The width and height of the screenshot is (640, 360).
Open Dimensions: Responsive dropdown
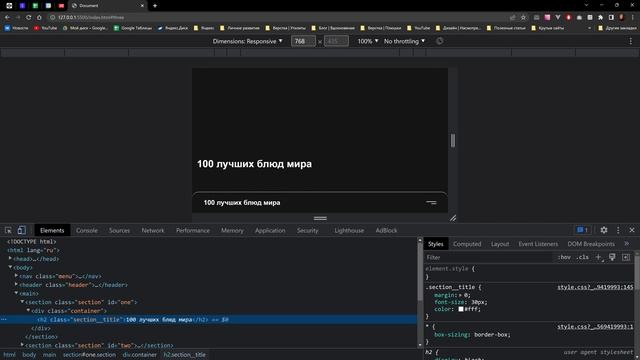[x=247, y=41]
